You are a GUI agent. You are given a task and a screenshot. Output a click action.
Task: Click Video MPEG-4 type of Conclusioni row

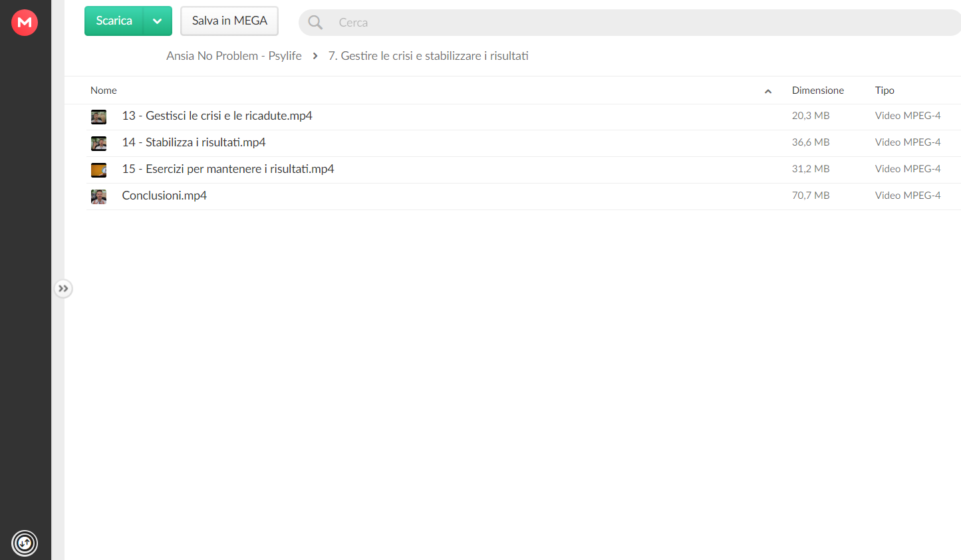908,196
